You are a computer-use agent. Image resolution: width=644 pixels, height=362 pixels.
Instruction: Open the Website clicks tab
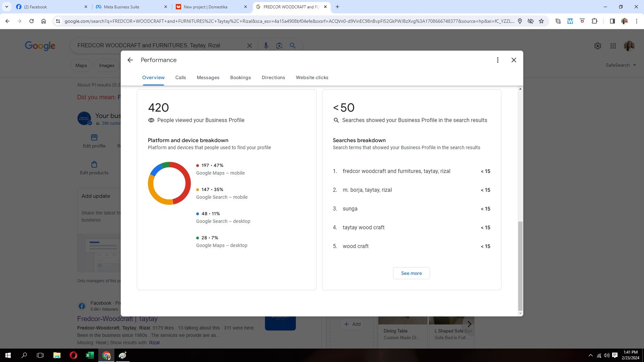312,77
